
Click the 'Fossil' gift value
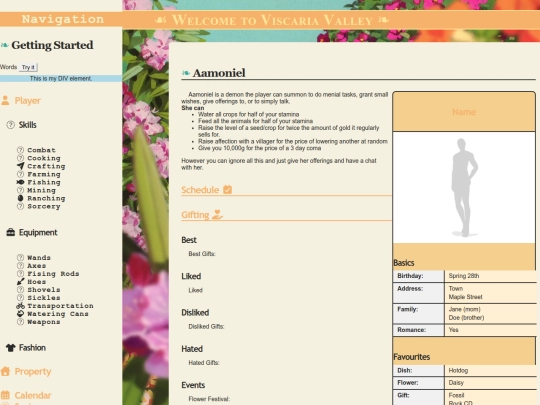click(x=456, y=395)
